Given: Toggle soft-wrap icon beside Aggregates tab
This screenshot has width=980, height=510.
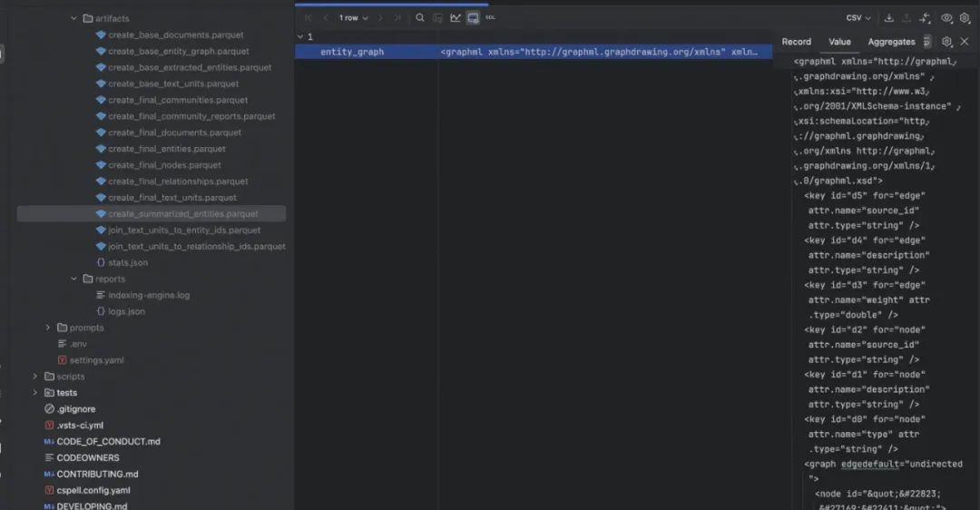Looking at the screenshot, I should 926,42.
